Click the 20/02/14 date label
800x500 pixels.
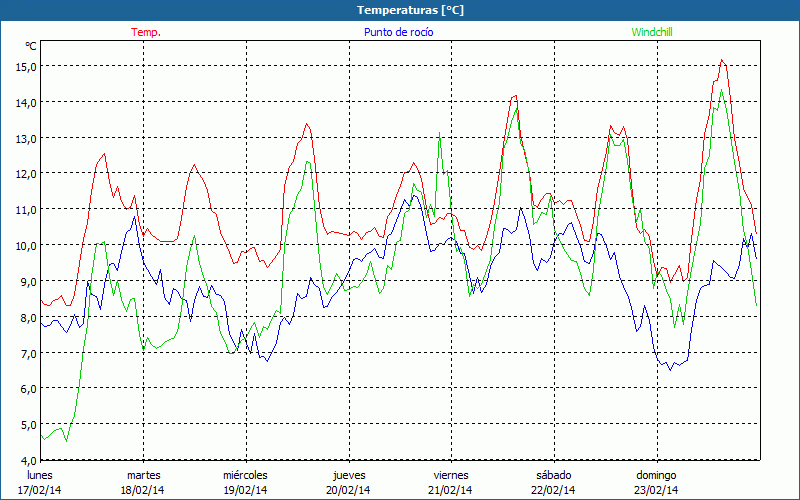349,490
